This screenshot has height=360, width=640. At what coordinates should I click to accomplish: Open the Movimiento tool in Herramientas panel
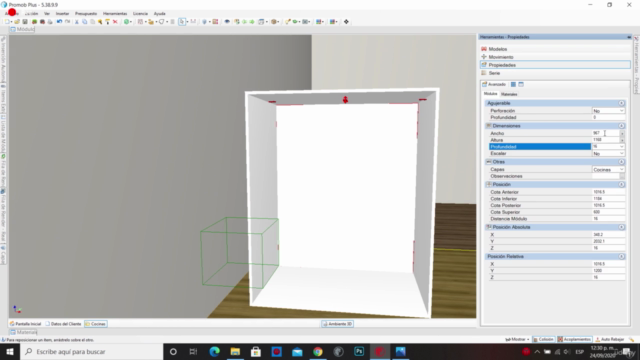[x=555, y=57]
